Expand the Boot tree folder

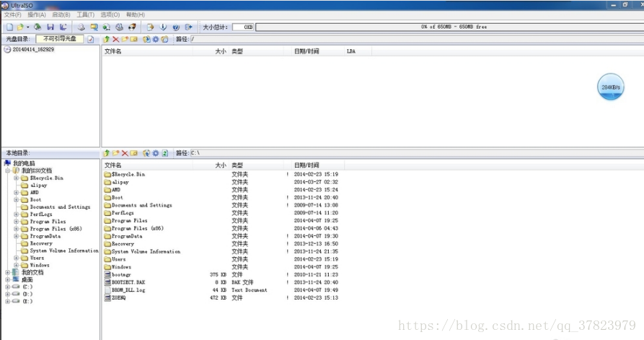(x=16, y=200)
